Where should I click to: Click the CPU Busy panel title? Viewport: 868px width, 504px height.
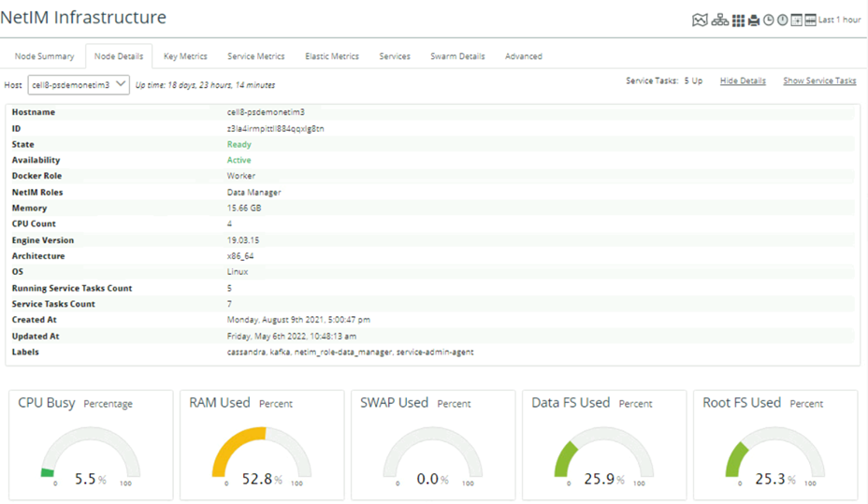click(47, 403)
